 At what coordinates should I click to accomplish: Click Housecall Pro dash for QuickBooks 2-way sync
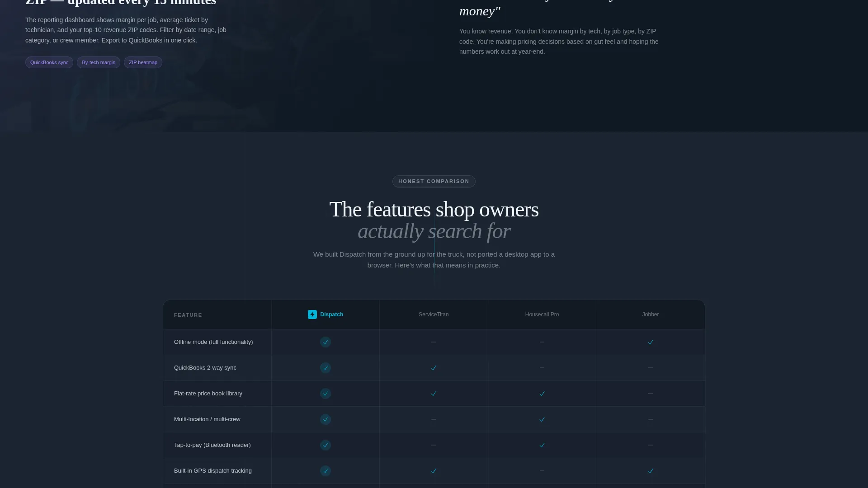point(542,368)
